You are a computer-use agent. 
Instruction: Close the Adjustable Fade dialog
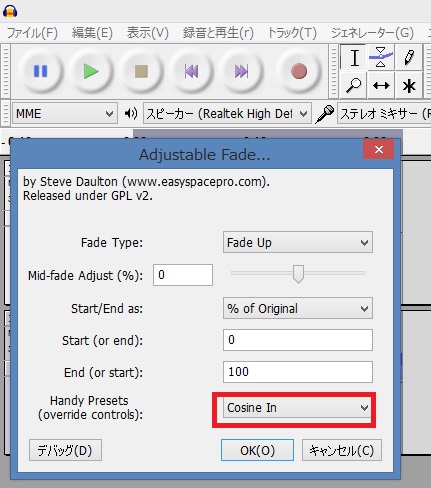point(379,149)
